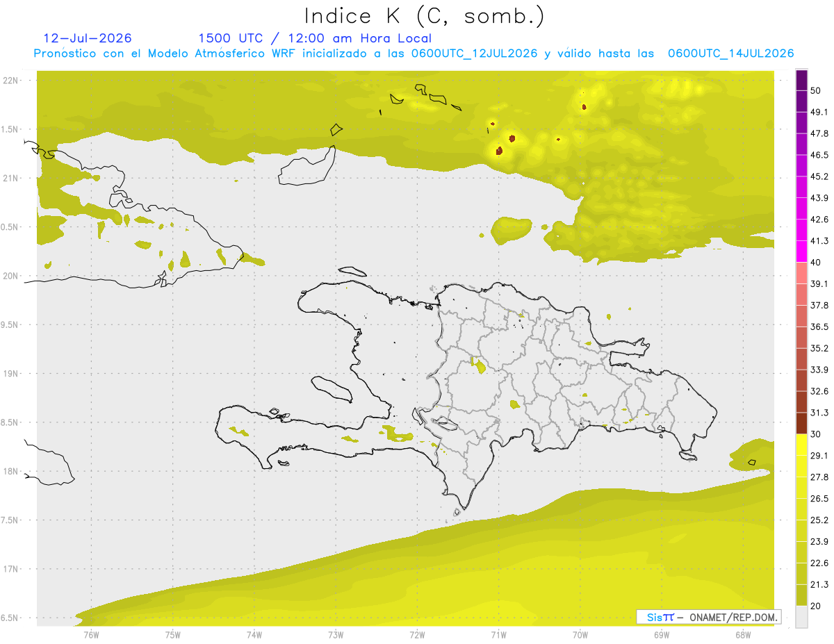Click the olive swatch between 20 and 21.3

pyautogui.click(x=801, y=595)
